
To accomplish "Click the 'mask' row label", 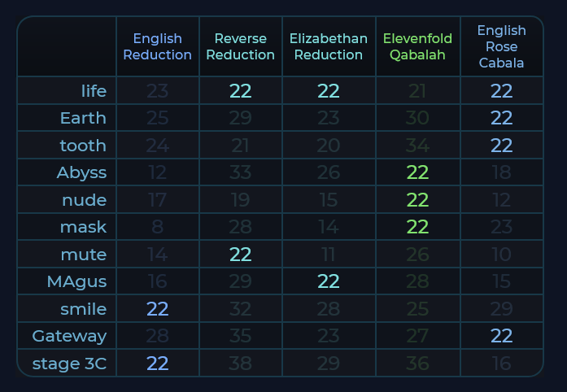I will (x=84, y=227).
